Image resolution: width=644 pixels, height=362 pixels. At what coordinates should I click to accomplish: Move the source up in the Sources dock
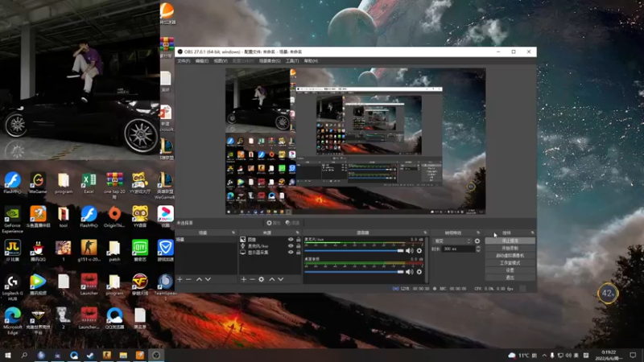coord(271,279)
